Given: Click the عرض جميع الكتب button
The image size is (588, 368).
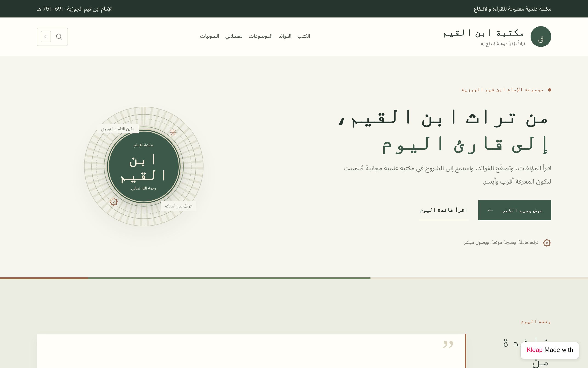Looking at the screenshot, I should [514, 210].
